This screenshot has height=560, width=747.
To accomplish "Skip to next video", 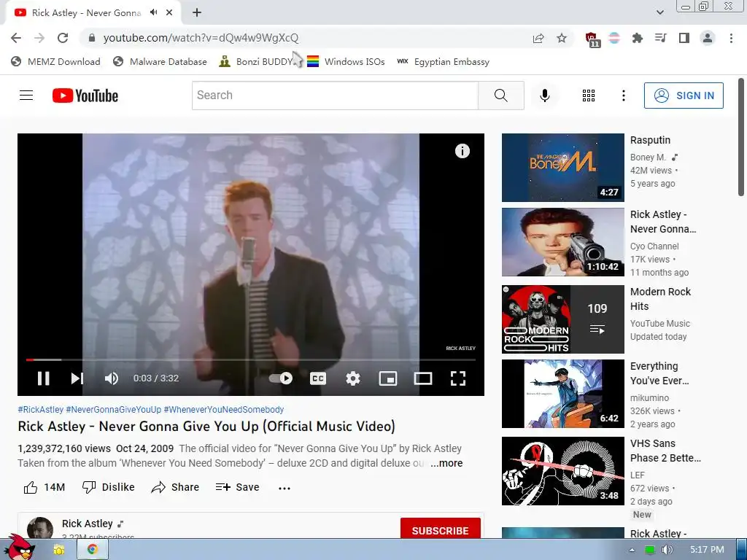I will pos(77,378).
